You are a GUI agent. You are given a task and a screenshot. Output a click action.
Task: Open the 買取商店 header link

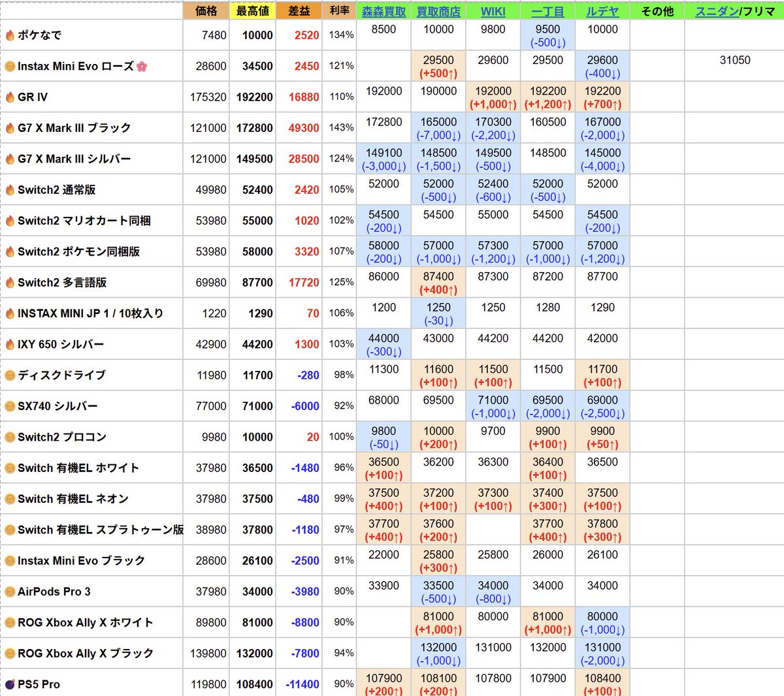click(x=438, y=11)
